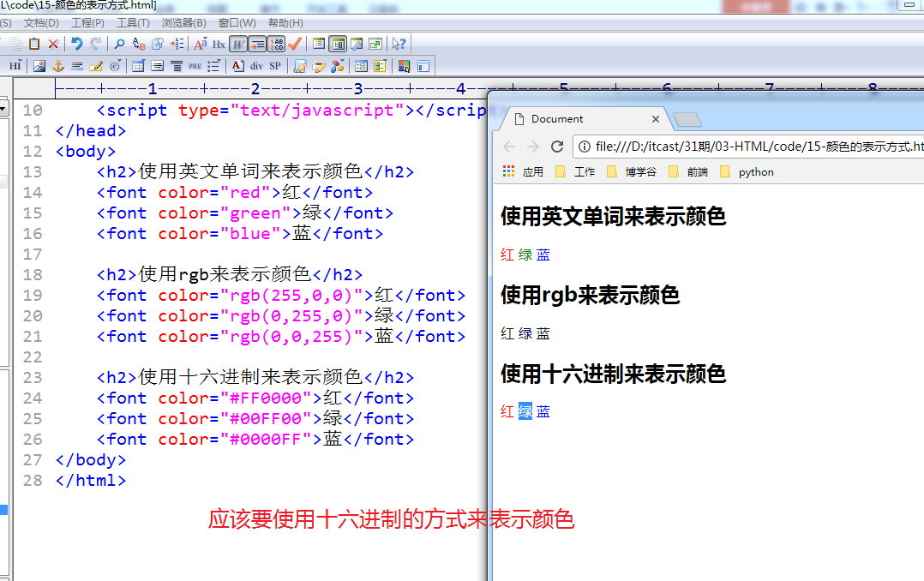The image size is (924, 581).
Task: Open the color picker palette icon
Action: coord(404,66)
